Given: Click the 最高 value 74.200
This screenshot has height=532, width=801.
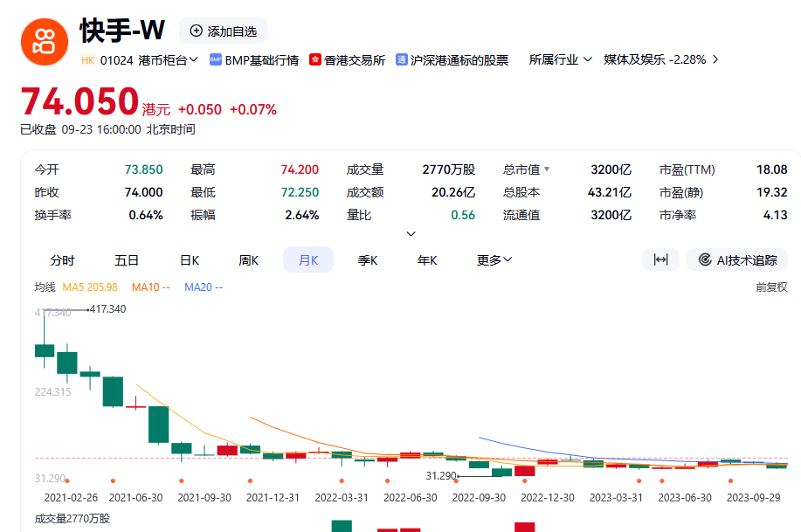Looking at the screenshot, I should [x=300, y=169].
